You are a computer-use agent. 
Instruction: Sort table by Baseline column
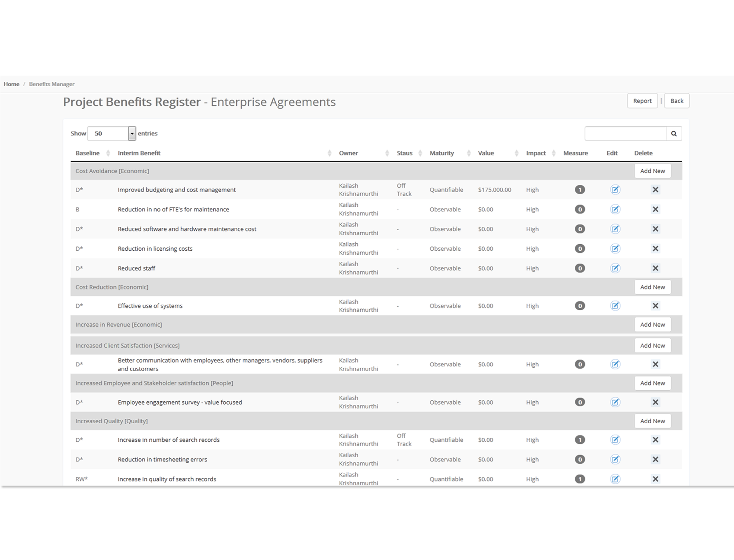pos(93,153)
